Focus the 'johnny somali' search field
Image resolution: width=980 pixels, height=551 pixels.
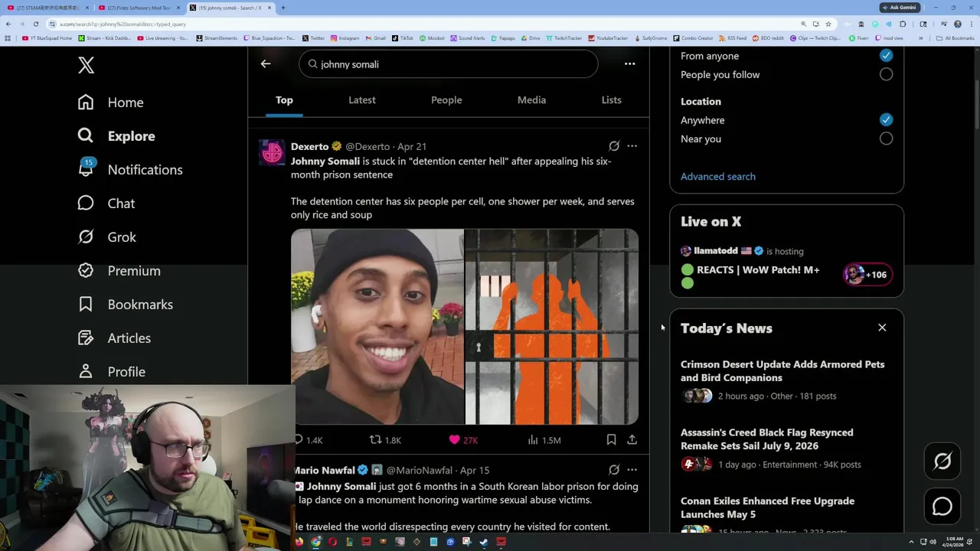pyautogui.click(x=449, y=64)
